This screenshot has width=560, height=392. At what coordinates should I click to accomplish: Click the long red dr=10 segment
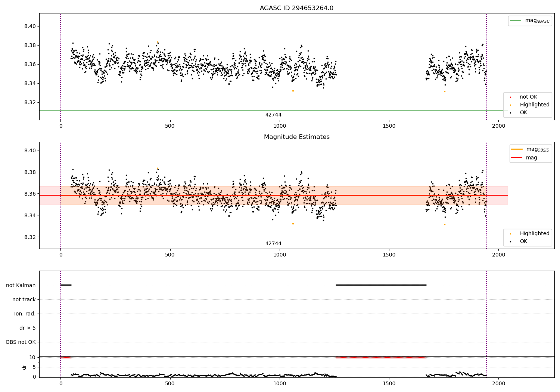coord(381,358)
